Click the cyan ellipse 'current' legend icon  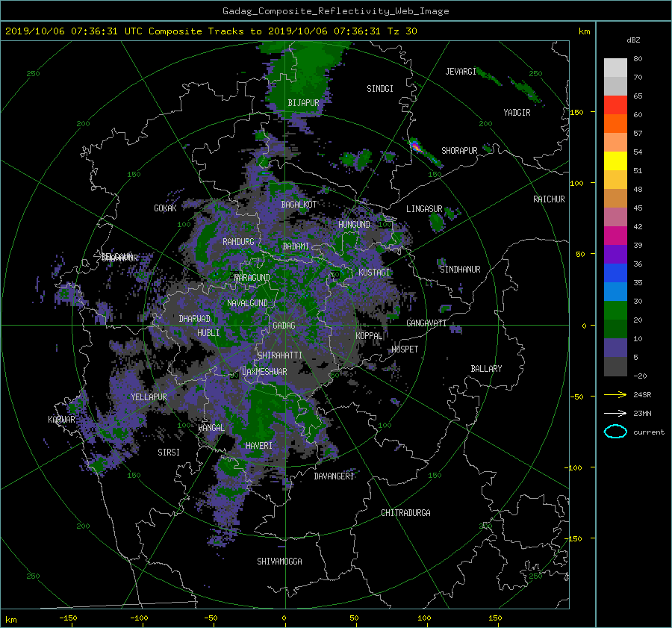pos(615,432)
